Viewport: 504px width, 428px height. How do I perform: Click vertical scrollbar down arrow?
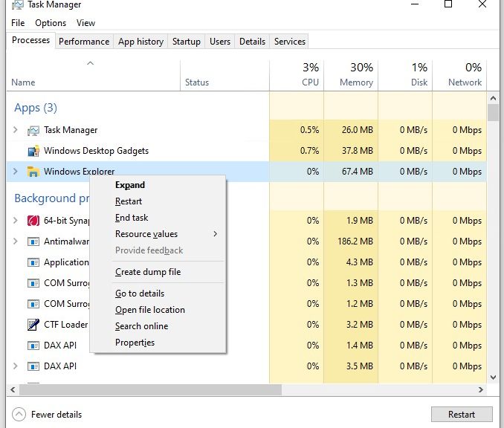[493, 377]
